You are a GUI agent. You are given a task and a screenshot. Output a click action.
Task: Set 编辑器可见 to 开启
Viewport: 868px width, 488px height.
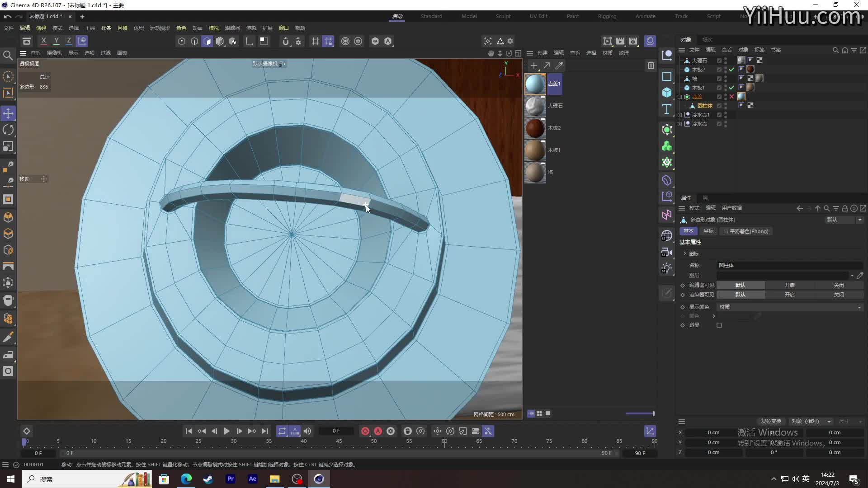click(789, 285)
